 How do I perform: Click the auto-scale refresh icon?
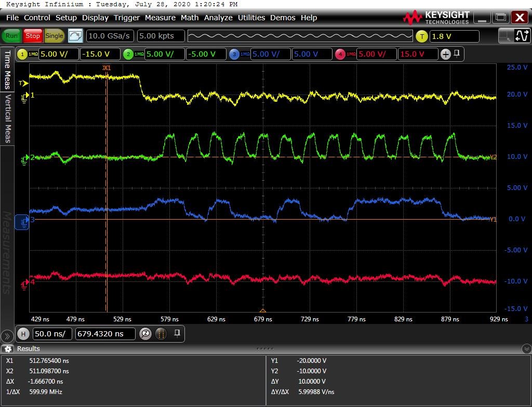(x=75, y=36)
